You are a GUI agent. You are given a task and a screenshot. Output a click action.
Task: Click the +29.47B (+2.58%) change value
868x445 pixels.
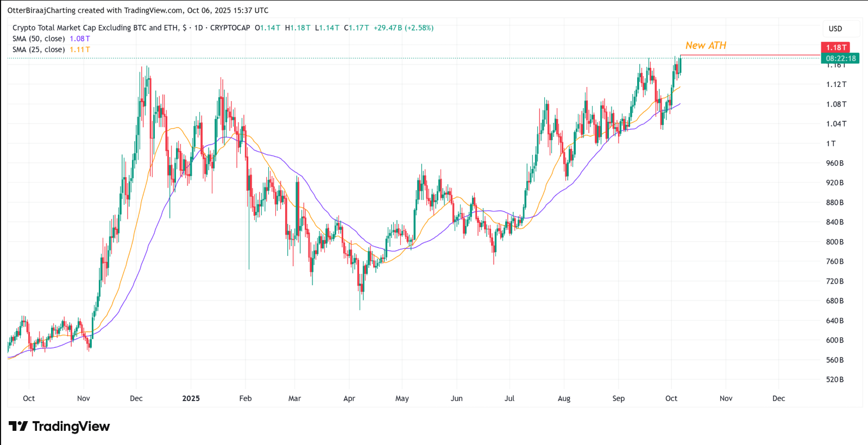tap(404, 28)
